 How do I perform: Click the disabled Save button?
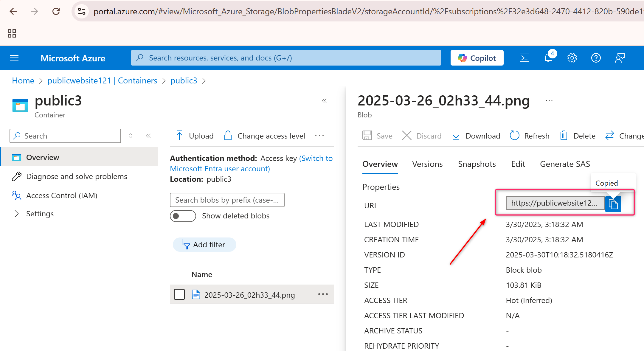[377, 136]
